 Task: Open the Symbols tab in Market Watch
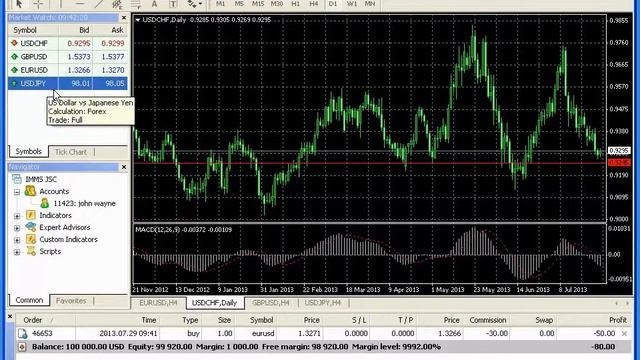point(28,151)
